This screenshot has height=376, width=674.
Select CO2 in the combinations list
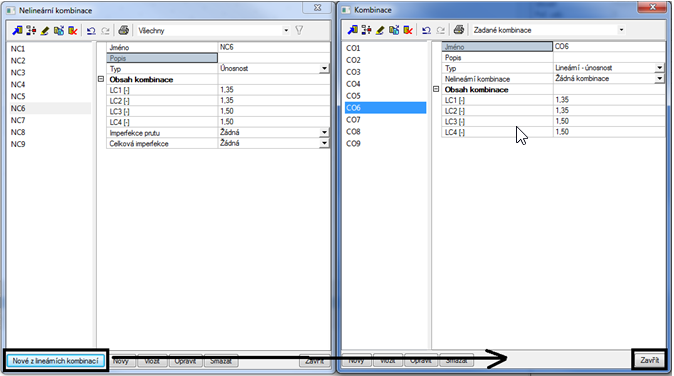(x=353, y=60)
